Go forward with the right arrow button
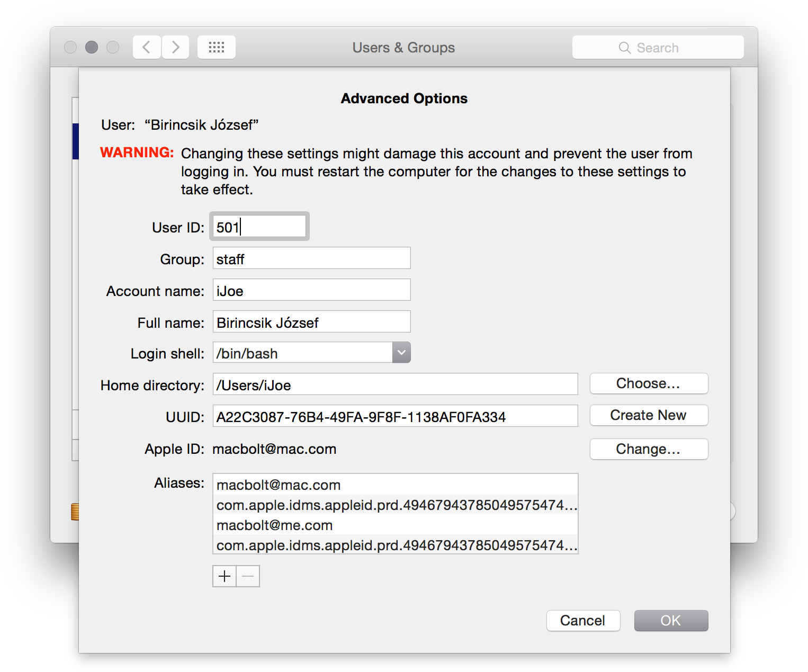The image size is (808, 672). 175,47
